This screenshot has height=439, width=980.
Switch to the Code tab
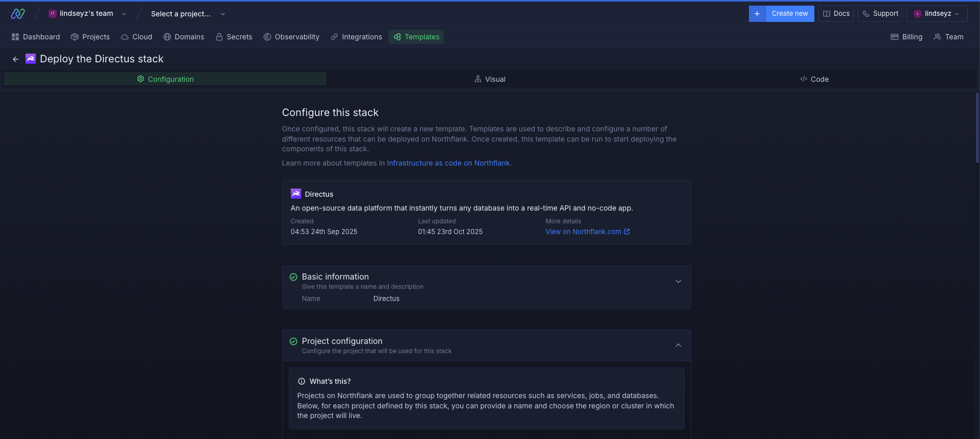coord(814,79)
